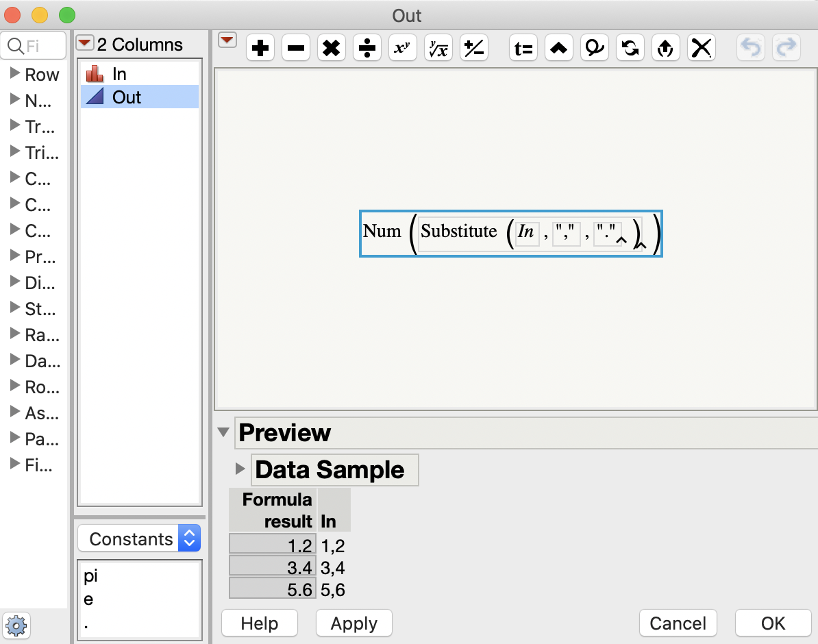The image size is (818, 644).
Task: Toggle the sign with the +/- icon
Action: click(473, 47)
